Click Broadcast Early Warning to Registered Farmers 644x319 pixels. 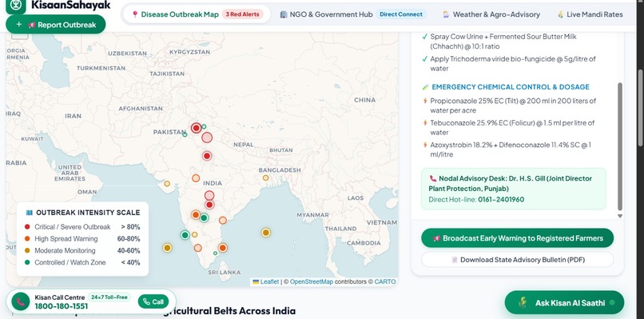point(518,238)
